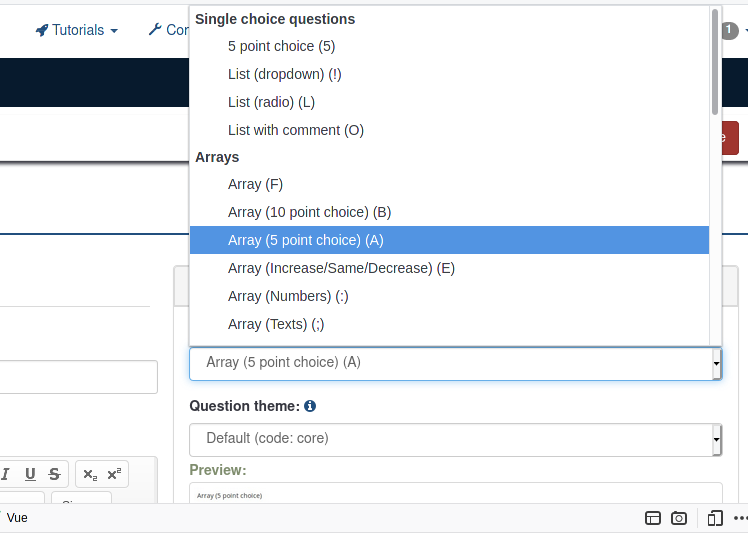
Task: Click the subscript formatting icon
Action: click(x=90, y=474)
